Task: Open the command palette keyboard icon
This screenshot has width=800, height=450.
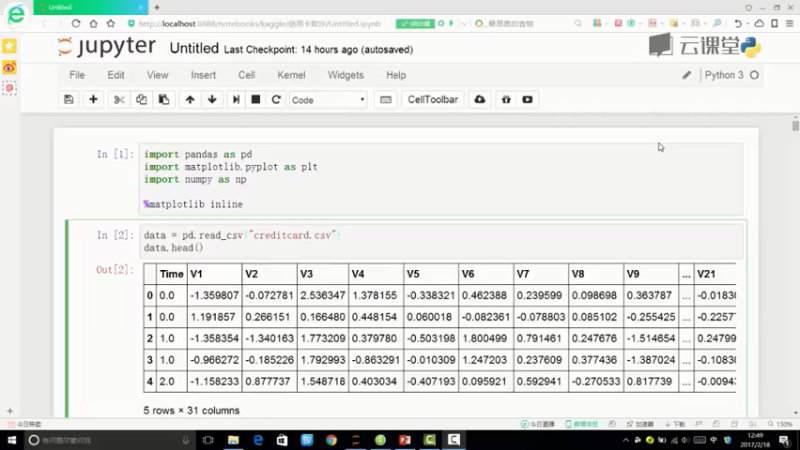Action: coord(386,99)
